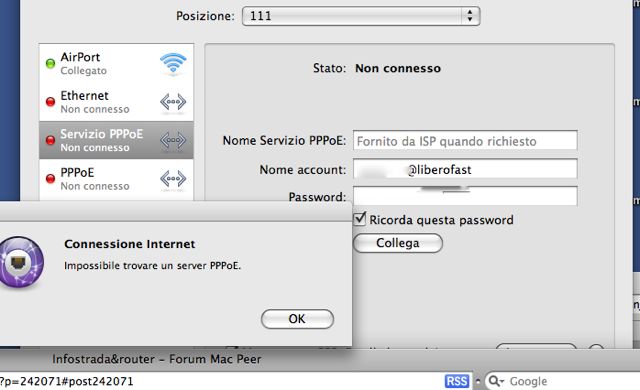Click the RSS feed badge
This screenshot has width=640, height=390.
coord(456,381)
